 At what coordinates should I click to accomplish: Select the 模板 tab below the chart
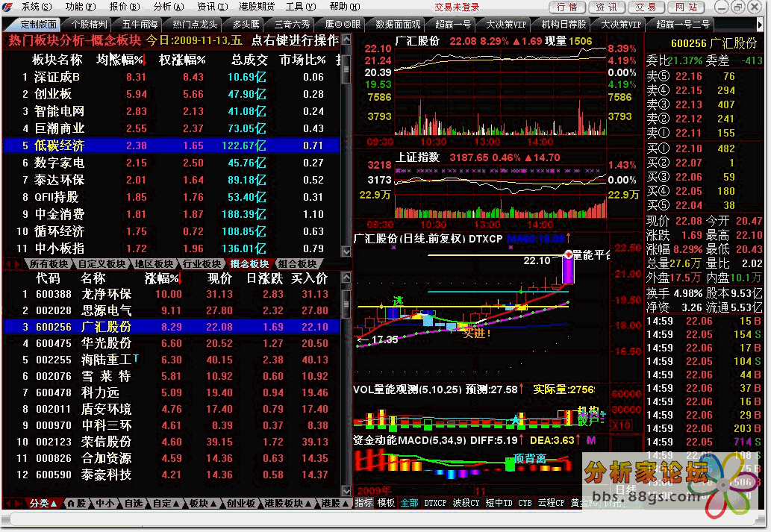tap(386, 503)
